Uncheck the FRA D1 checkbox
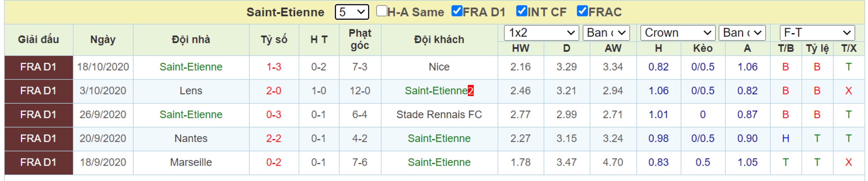 (x=457, y=11)
